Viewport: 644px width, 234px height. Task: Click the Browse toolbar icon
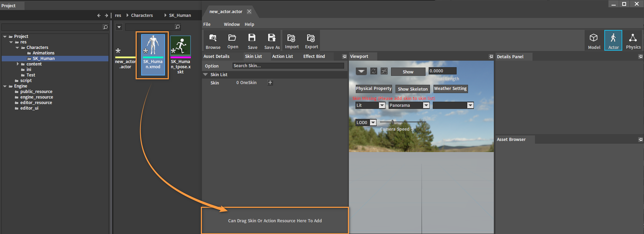[213, 41]
